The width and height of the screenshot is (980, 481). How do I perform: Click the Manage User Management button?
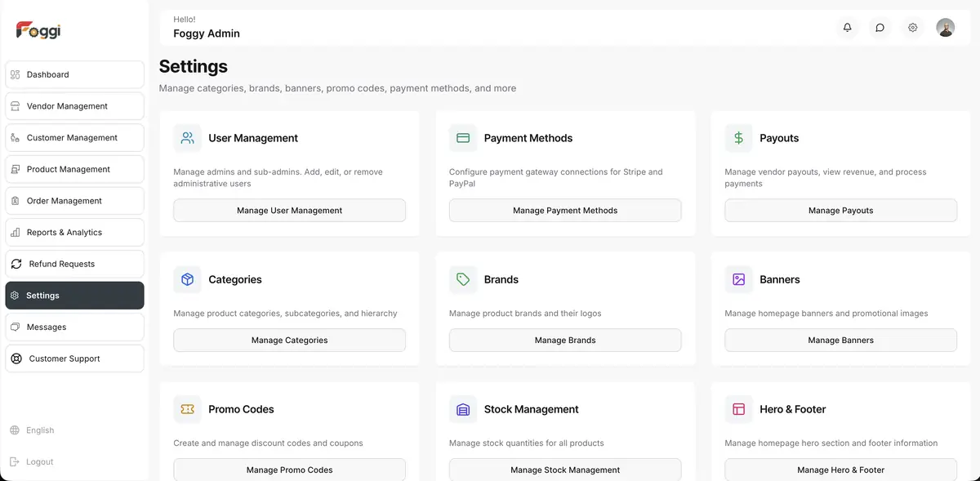coord(289,210)
